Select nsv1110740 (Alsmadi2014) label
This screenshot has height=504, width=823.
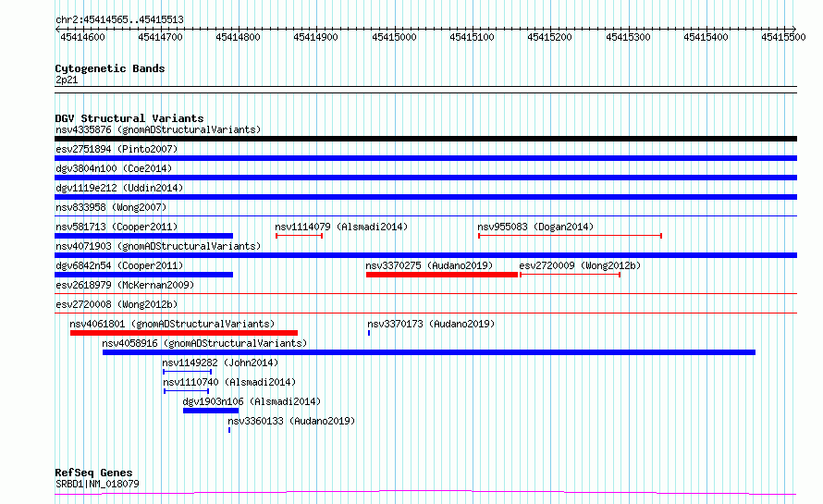pos(229,382)
